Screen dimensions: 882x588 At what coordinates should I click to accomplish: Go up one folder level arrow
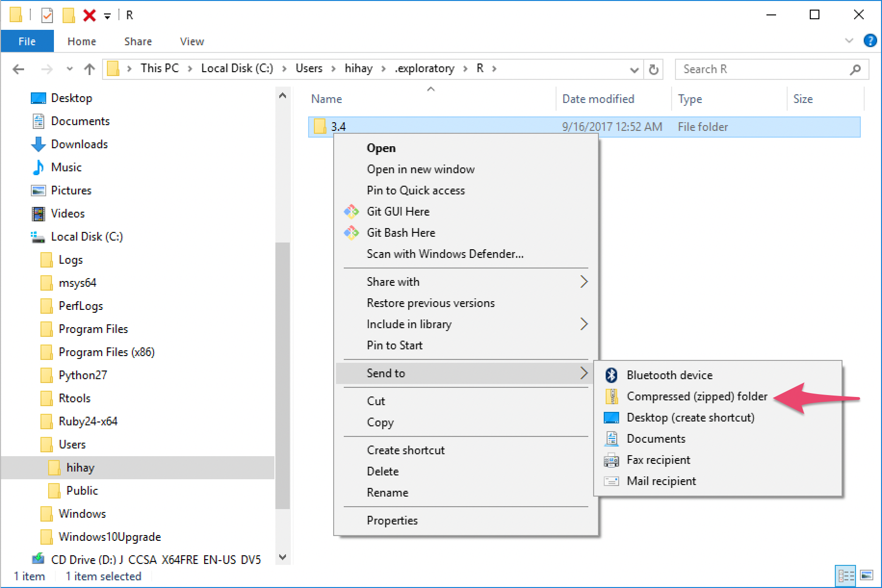[89, 69]
